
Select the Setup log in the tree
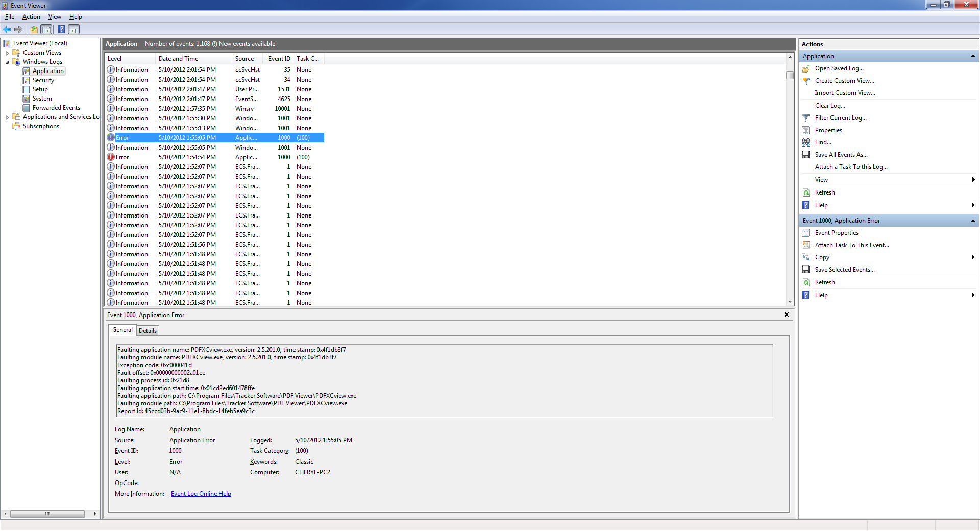pos(40,89)
